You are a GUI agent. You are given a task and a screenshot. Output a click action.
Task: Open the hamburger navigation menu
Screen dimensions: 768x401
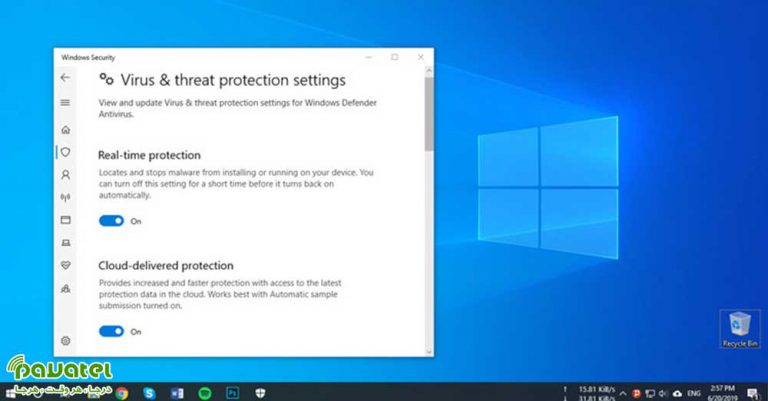65,103
